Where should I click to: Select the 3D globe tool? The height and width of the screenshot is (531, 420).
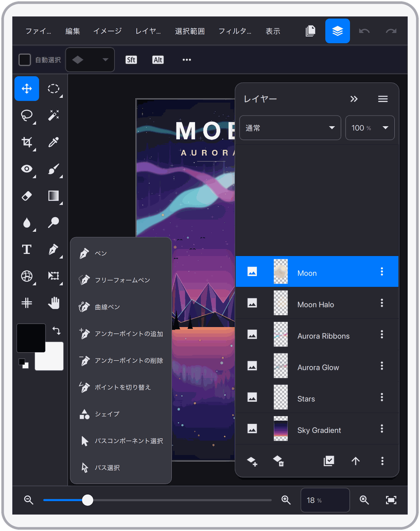(x=27, y=276)
